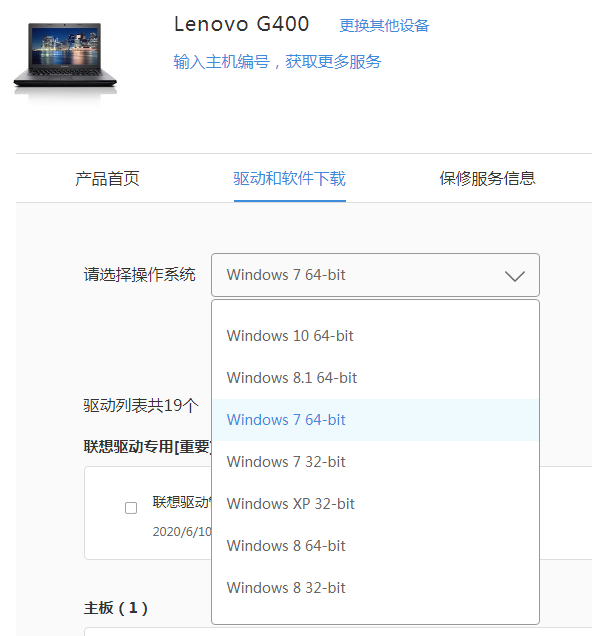This screenshot has width=609, height=636.
Task: Choose Windows 10 64-bit from the list
Action: [290, 336]
